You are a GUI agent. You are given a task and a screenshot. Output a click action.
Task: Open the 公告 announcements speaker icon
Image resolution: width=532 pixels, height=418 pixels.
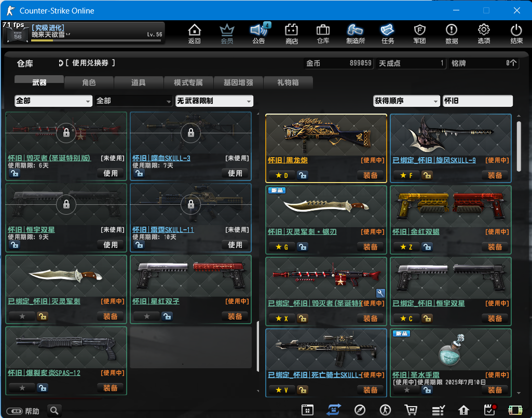point(259,34)
